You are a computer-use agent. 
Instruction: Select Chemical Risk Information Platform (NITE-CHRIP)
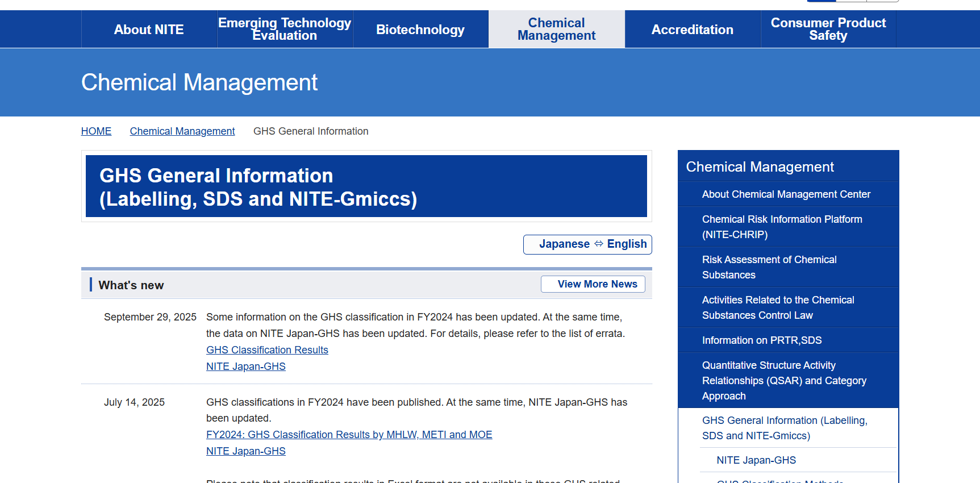(x=782, y=227)
